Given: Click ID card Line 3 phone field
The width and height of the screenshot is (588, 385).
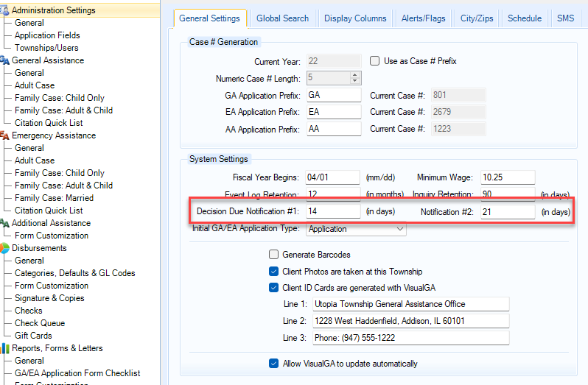Looking at the screenshot, I should click(411, 338).
